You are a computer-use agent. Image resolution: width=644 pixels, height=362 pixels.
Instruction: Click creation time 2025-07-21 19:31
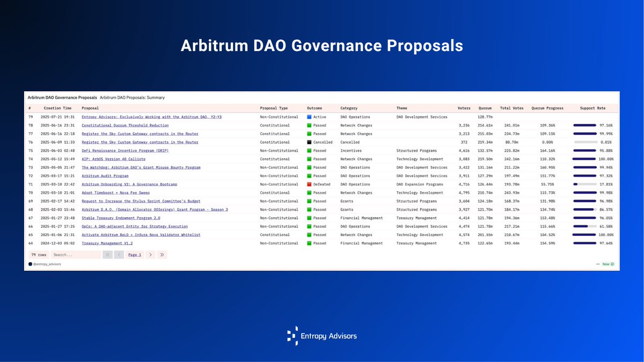(58, 117)
